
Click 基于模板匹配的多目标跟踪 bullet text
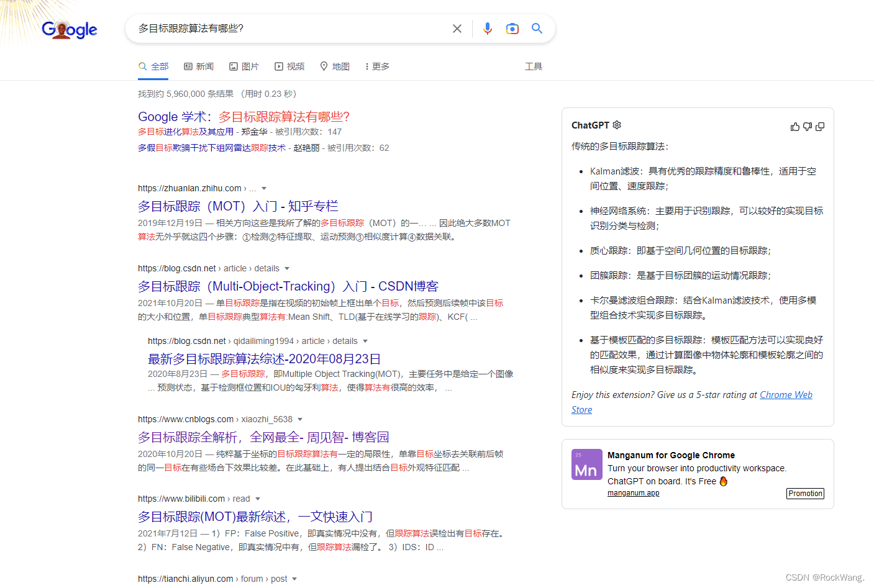click(706, 355)
